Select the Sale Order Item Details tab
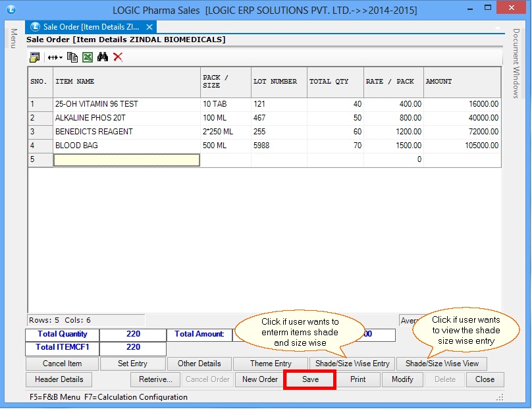The width and height of the screenshot is (532, 409). click(91, 27)
